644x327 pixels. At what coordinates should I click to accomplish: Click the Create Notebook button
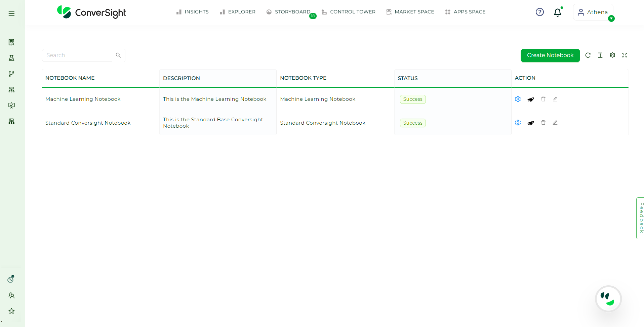[550, 55]
